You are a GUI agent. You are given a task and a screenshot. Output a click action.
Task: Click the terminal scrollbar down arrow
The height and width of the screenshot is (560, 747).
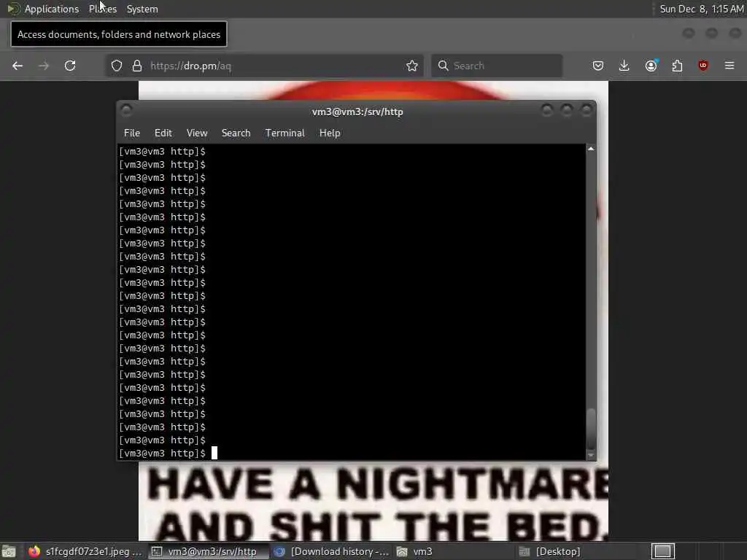tap(591, 456)
